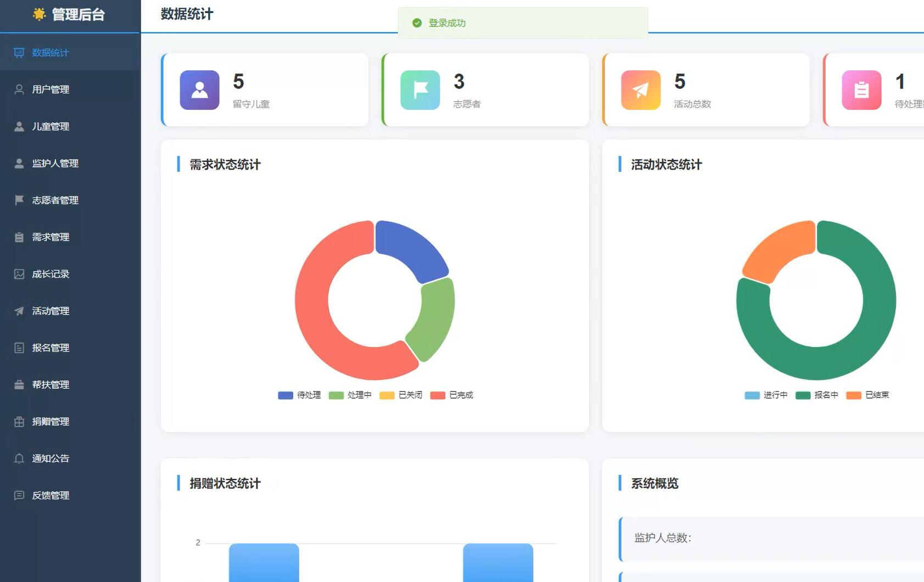Open the 成长记录 sidebar entry
Screen dimensions: 924x582
(70, 274)
